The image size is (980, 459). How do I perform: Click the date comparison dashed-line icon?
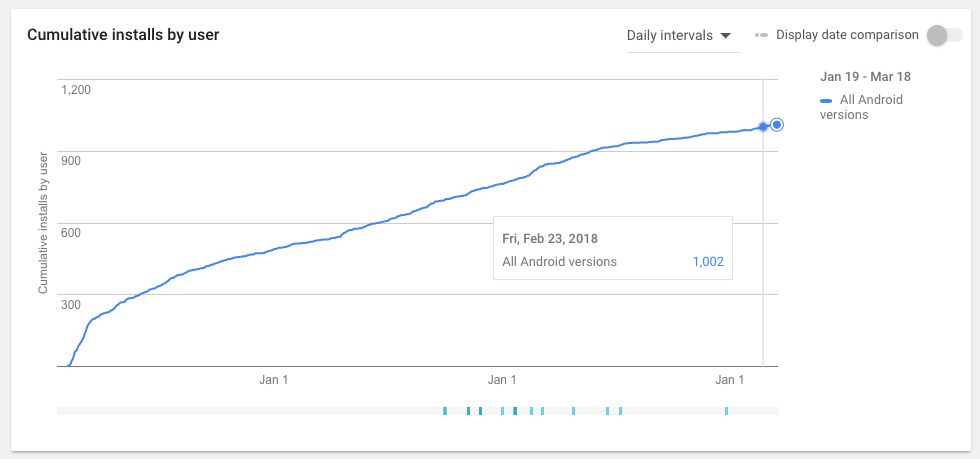762,35
